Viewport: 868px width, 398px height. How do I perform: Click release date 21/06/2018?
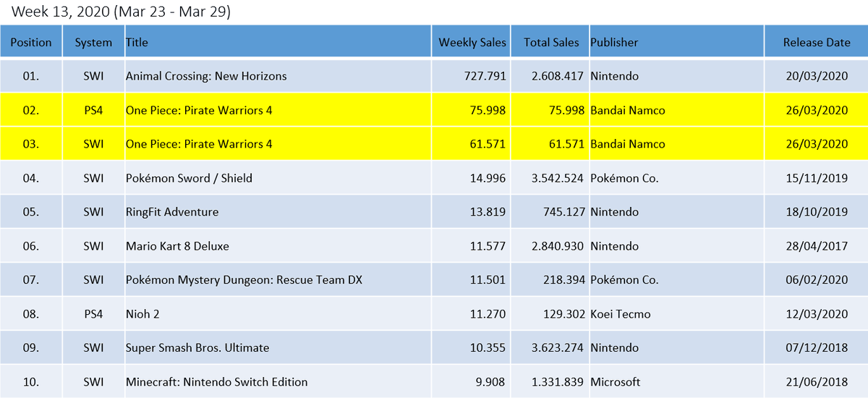[817, 382]
